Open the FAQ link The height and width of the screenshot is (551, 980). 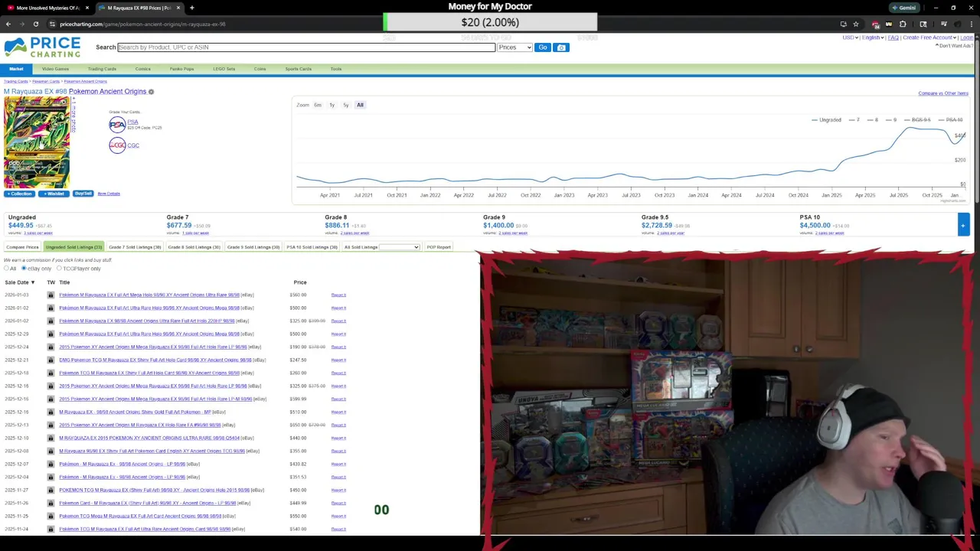(893, 37)
